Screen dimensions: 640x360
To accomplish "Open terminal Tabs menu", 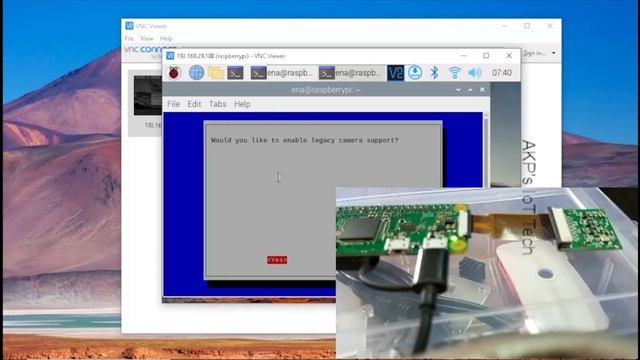I will [x=218, y=104].
